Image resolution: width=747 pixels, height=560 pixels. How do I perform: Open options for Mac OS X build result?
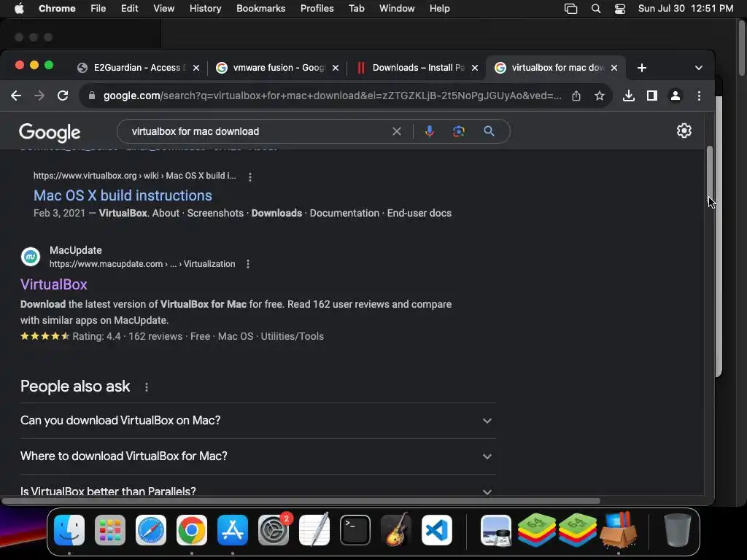[x=250, y=176]
